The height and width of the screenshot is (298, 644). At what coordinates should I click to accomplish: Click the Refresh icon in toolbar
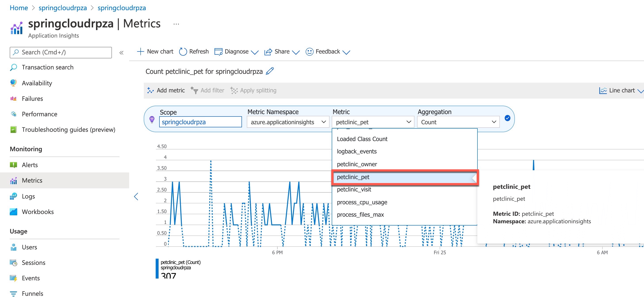(183, 52)
